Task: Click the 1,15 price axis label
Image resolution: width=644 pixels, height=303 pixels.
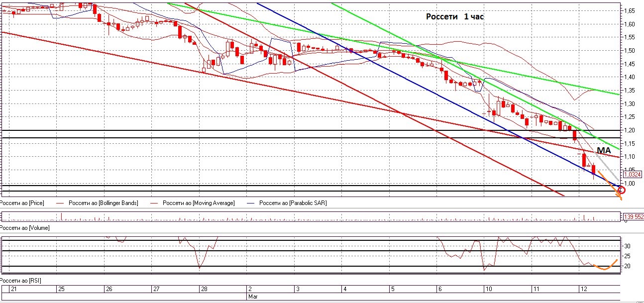Action: (x=629, y=144)
